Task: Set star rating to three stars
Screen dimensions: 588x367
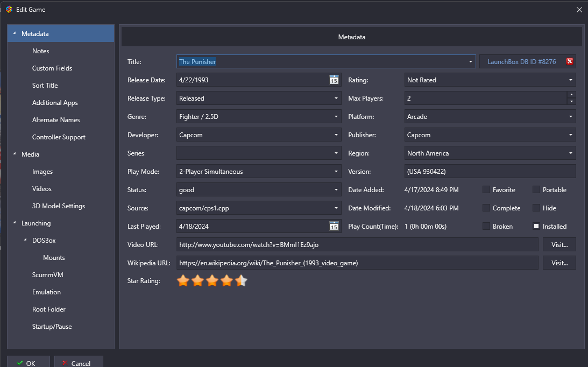Action: coord(212,281)
